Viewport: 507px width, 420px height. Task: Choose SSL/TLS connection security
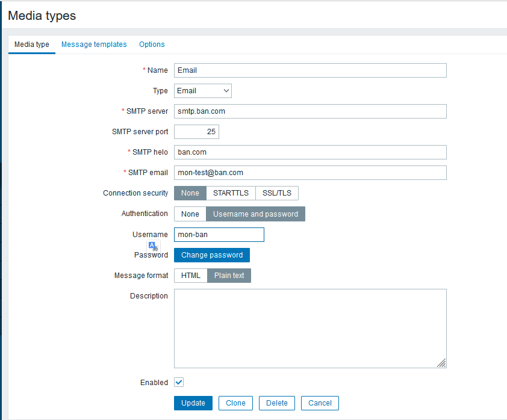tap(277, 193)
